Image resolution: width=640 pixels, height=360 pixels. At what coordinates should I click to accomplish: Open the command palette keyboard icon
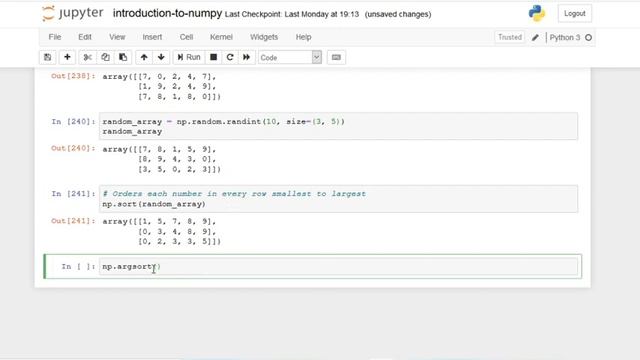pos(336,57)
